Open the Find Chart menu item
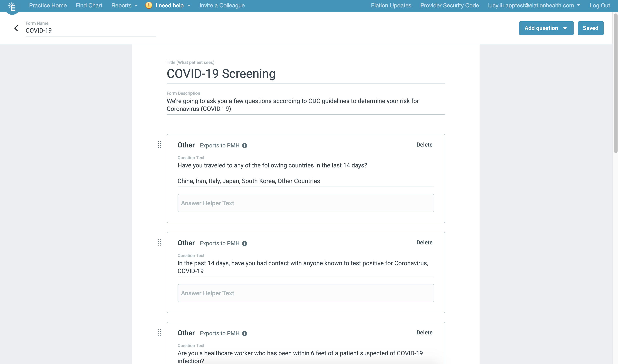618x364 pixels. point(89,5)
